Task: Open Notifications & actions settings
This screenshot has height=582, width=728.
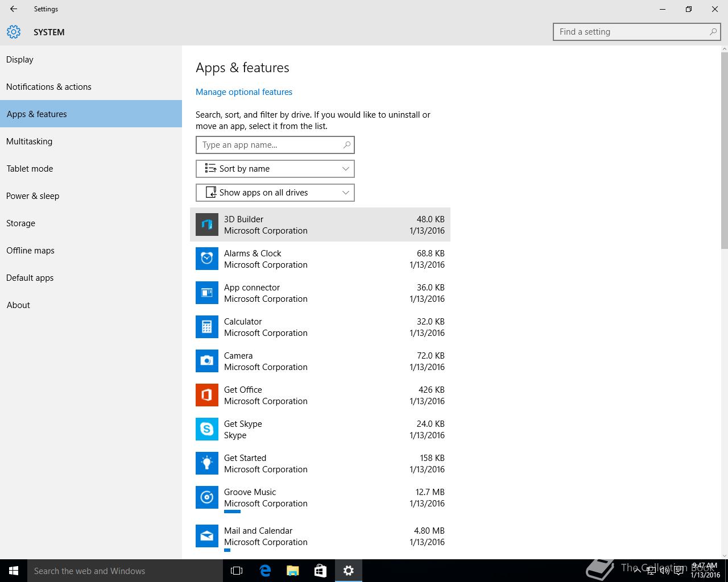Action: tap(91, 86)
